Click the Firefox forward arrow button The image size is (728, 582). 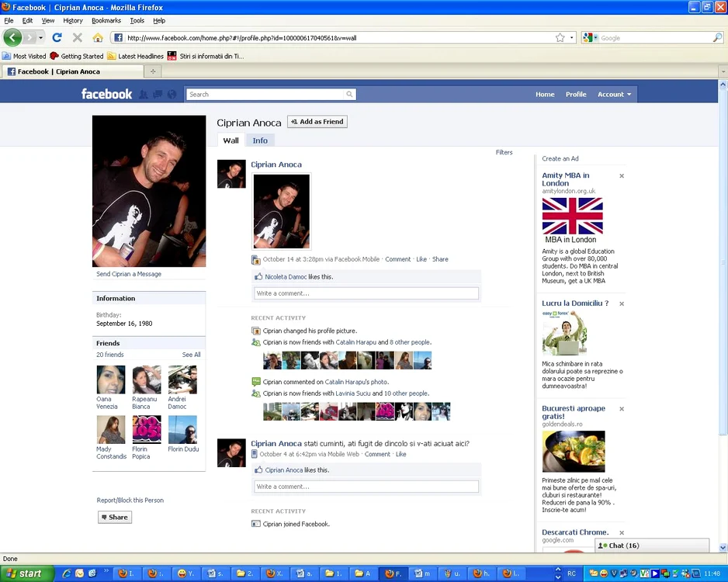[29, 37]
